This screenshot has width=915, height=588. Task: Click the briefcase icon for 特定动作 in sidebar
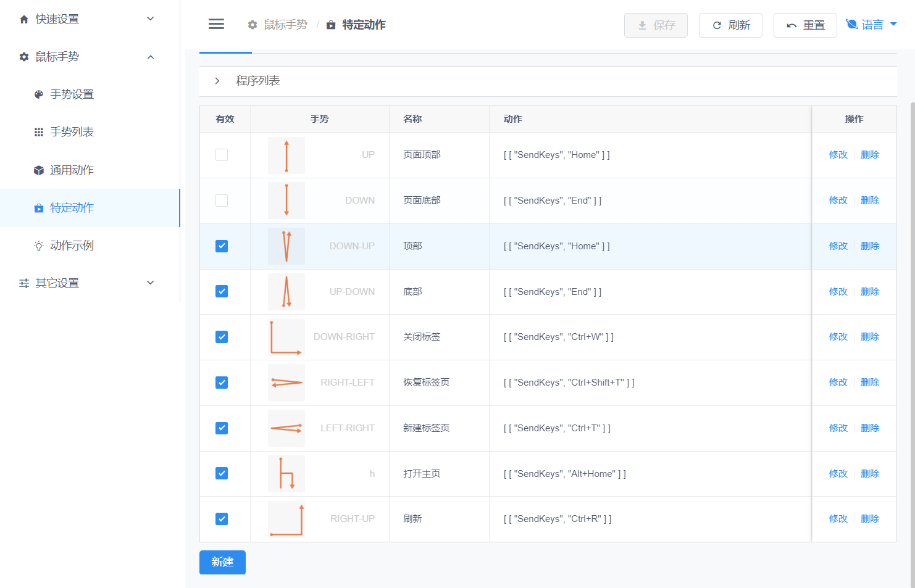pyautogui.click(x=39, y=208)
